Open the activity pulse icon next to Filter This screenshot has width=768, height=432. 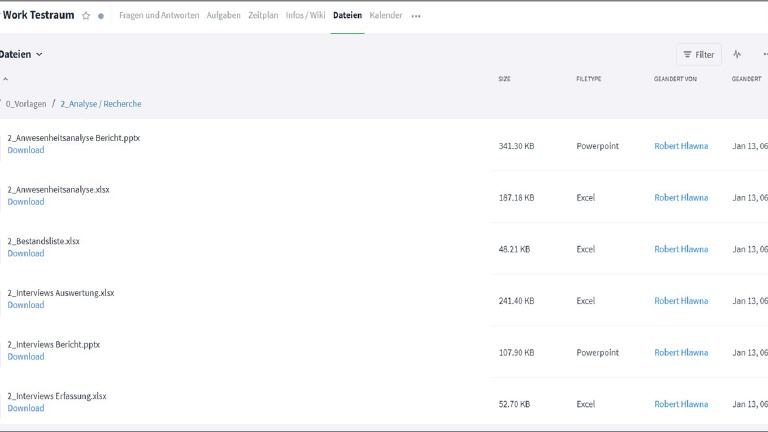[x=737, y=55]
